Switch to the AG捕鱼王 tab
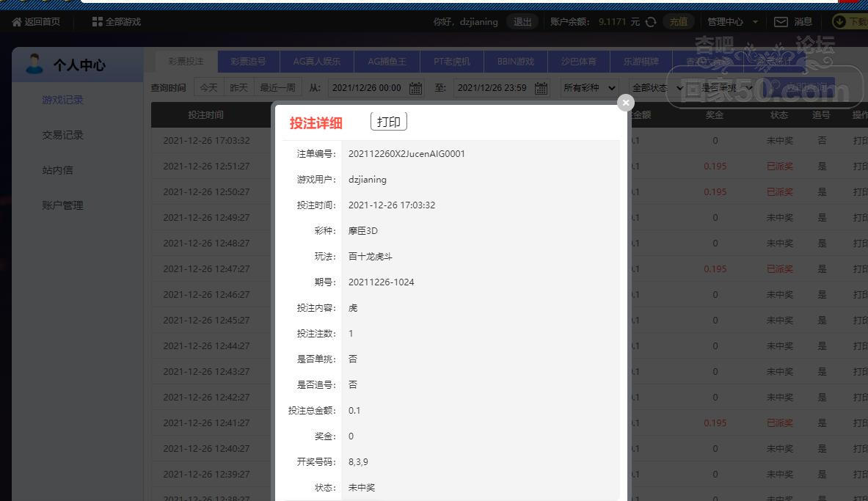 [387, 61]
